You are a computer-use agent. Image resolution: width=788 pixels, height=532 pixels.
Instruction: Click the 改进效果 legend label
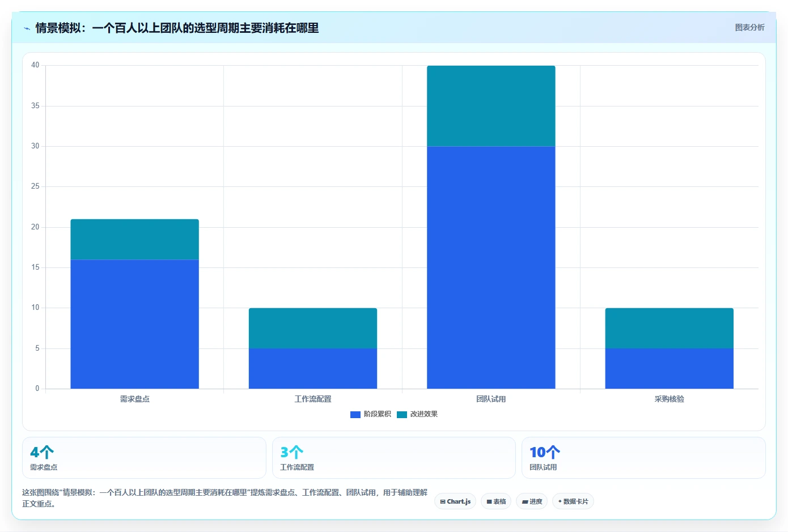[x=424, y=414]
